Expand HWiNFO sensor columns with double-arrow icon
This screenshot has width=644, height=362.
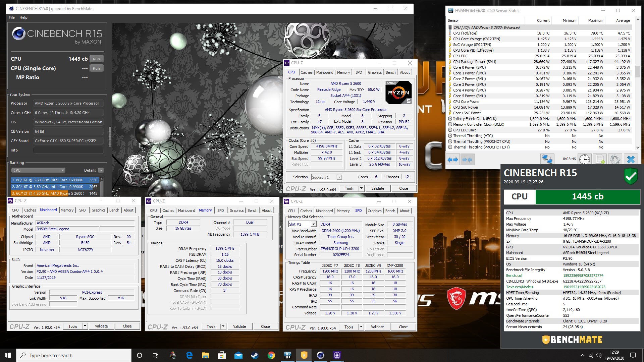pos(453,160)
